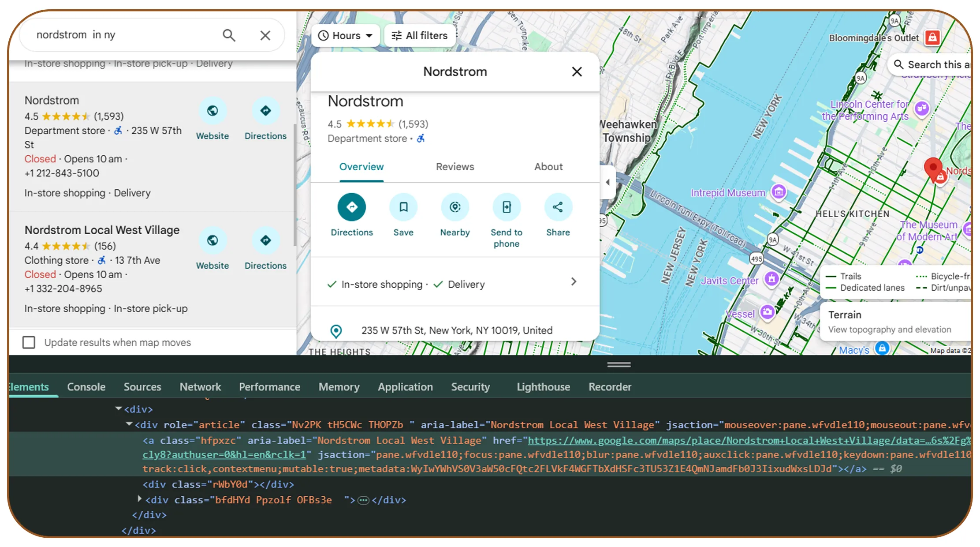
Task: Open All filters
Action: (x=420, y=36)
